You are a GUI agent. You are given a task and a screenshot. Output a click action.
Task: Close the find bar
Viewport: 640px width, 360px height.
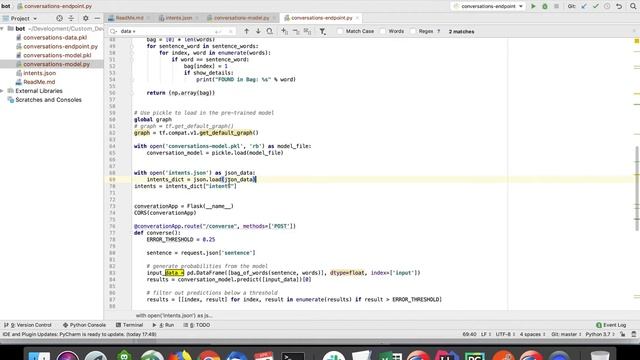(634, 31)
